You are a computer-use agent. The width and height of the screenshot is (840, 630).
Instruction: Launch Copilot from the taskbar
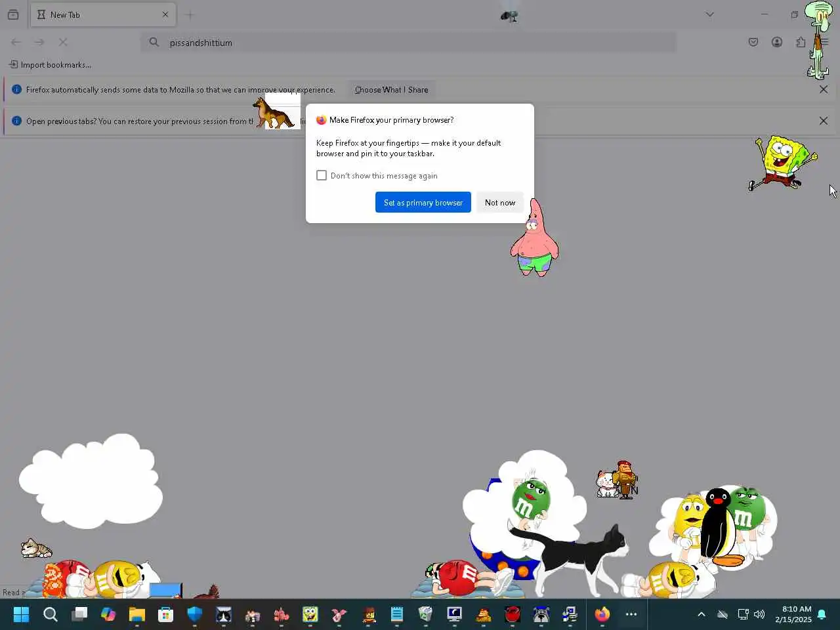[108, 614]
